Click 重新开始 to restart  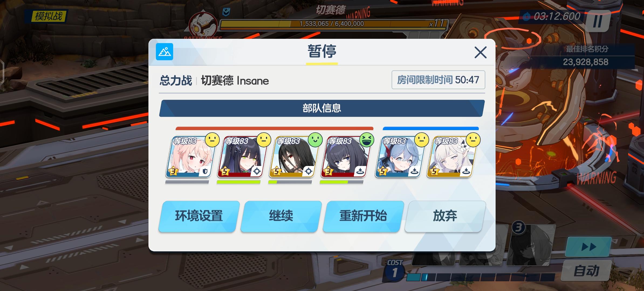[x=363, y=216]
